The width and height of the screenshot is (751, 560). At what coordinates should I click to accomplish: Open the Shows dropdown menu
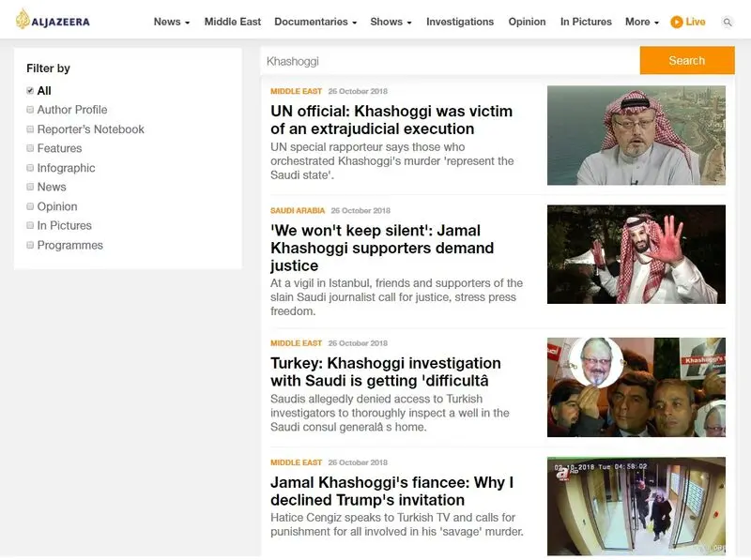point(391,22)
